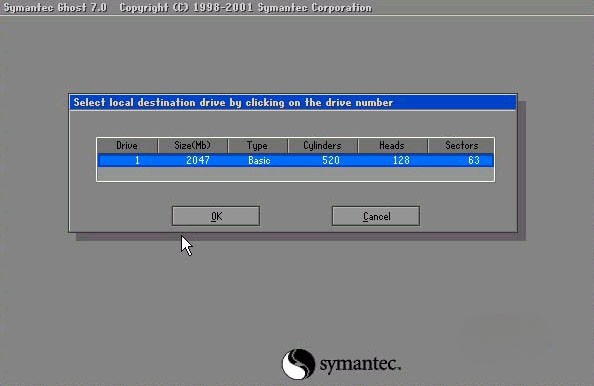Select drive number 1 in list
Screen dimensions: 594x386
(x=137, y=160)
